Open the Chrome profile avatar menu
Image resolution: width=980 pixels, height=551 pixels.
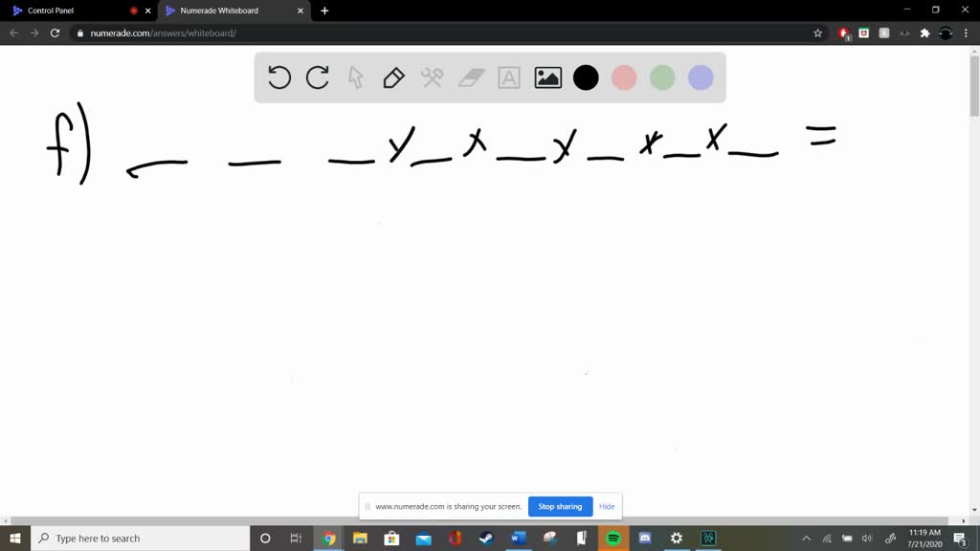coord(947,32)
